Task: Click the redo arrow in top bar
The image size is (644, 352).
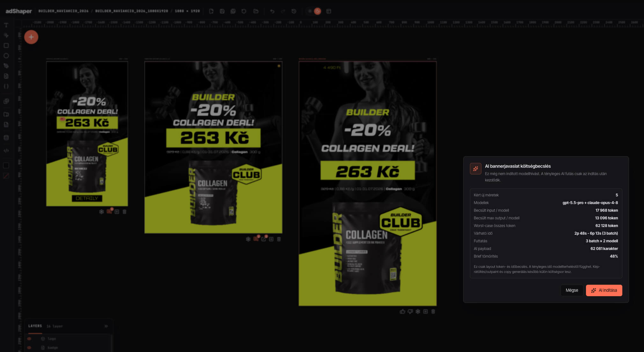Action: click(283, 11)
